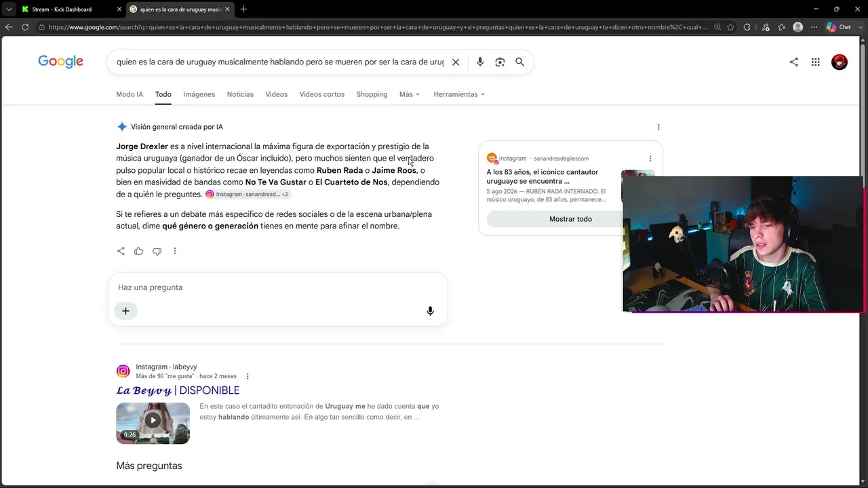Share the AI overview answer
The image size is (868, 488).
tap(121, 251)
